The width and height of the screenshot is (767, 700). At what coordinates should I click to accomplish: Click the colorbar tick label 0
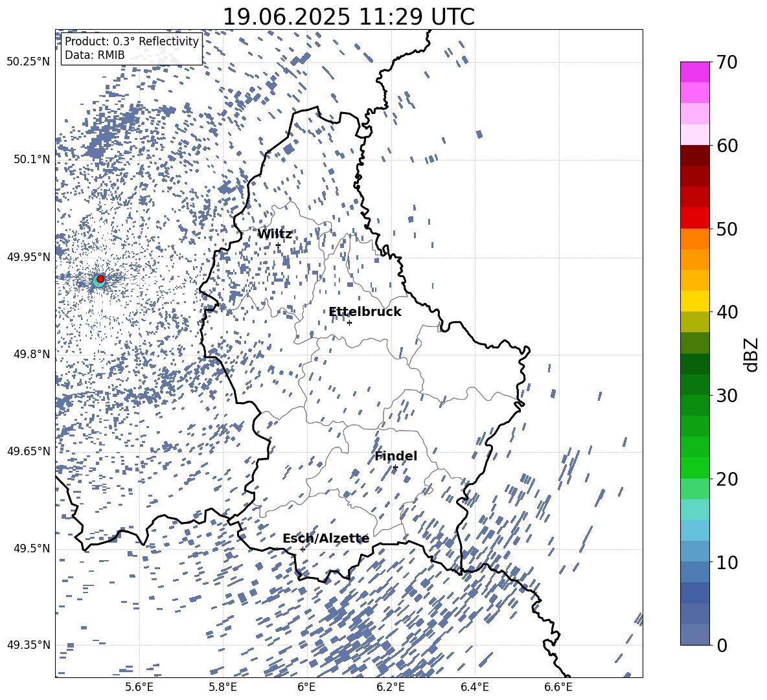[722, 645]
